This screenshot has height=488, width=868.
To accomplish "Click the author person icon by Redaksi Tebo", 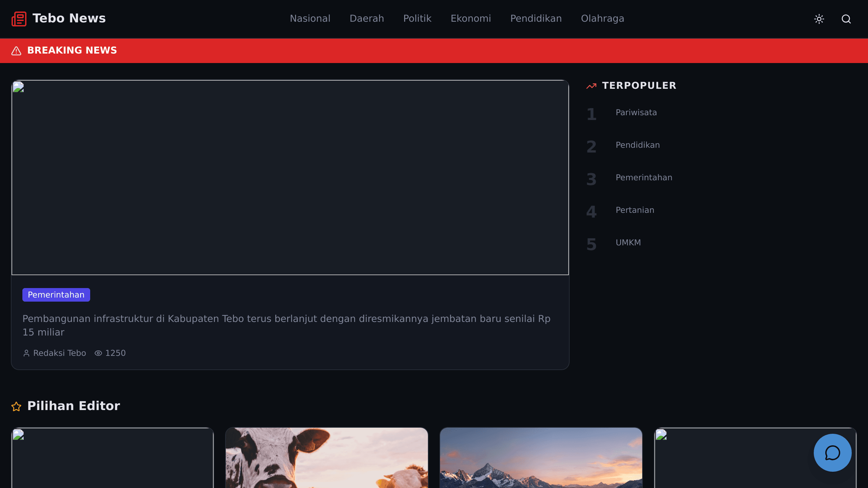I will 26,353.
